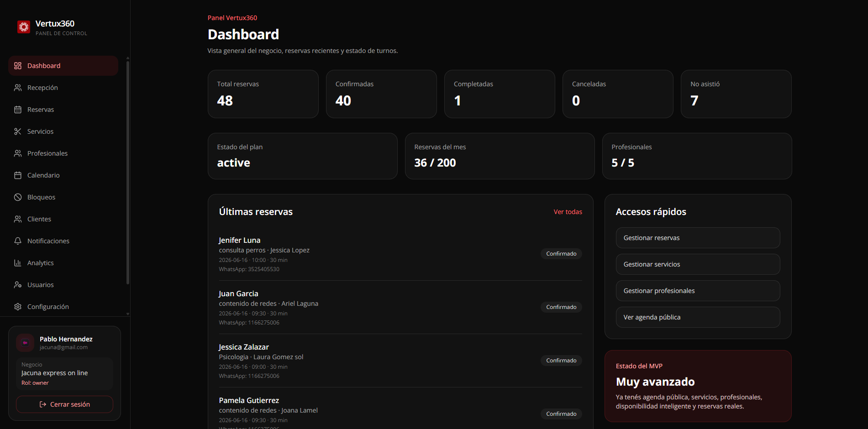The height and width of the screenshot is (429, 868).
Task: Open Gestionar profesionales quick access
Action: click(698, 291)
